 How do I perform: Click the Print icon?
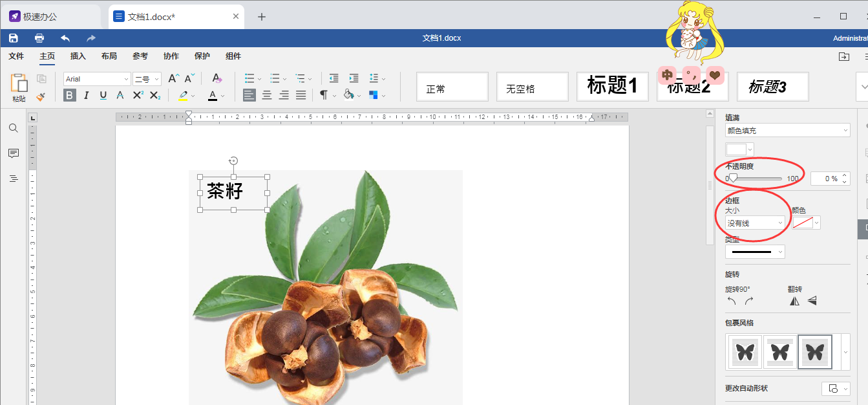point(39,38)
